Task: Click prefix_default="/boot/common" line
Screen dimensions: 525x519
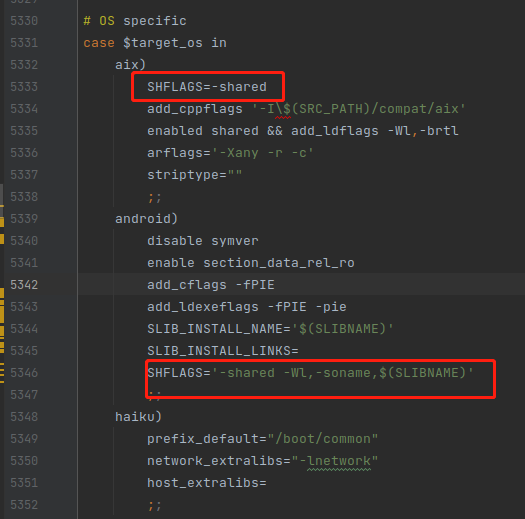Action: pyautogui.click(x=263, y=439)
